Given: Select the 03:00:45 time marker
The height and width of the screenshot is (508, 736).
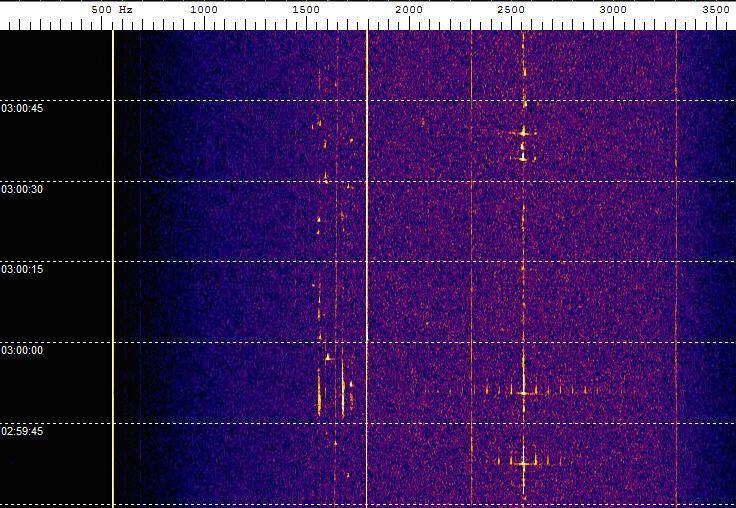Looking at the screenshot, I should [x=22, y=108].
